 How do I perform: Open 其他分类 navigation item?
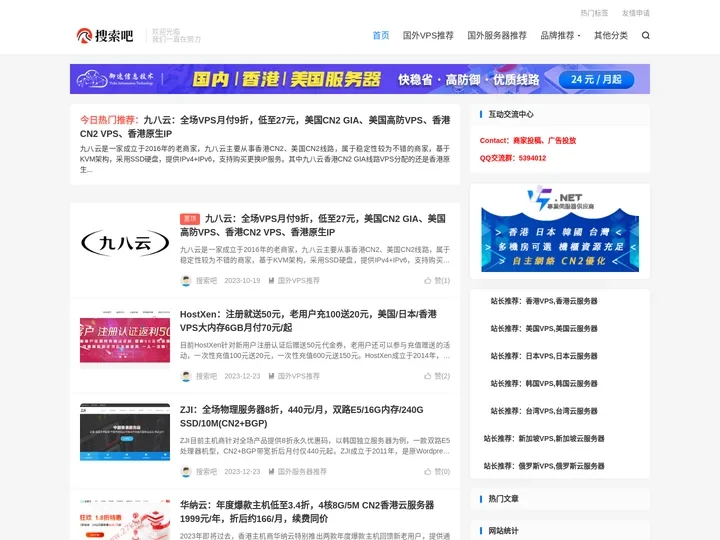coord(611,35)
